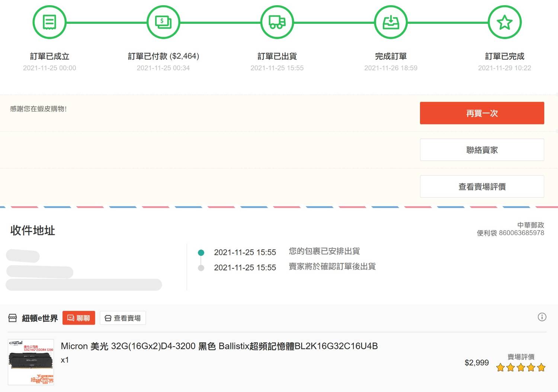Viewport: 558px width, 392px height.
Task: Open the 紐頓e世界 shop name link
Action: (x=40, y=318)
